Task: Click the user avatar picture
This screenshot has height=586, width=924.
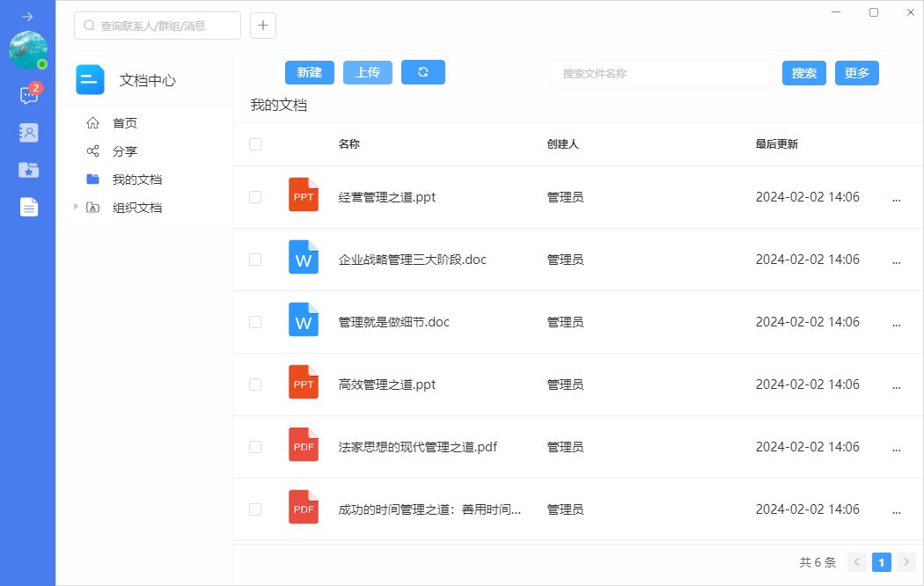Action: 28,50
